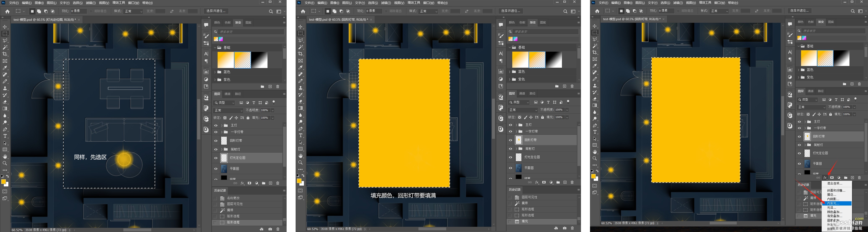Screen dimensions: 868x232
Task: Pick the orange-to-transparent gradient swatch, middle window
Action: pyautogui.click(x=537, y=60)
